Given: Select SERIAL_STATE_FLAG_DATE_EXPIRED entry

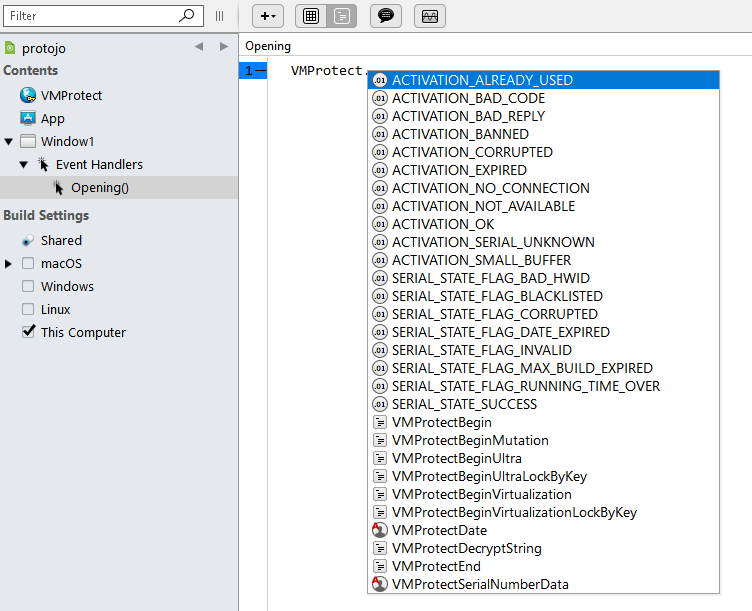Looking at the screenshot, I should click(x=543, y=332).
